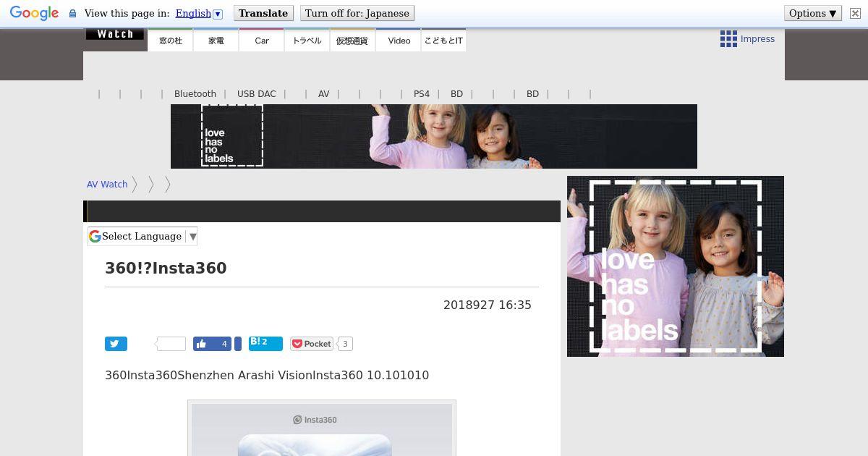Screen dimensions: 868x456
Task: Open the Options dropdown menu
Action: [x=813, y=13]
